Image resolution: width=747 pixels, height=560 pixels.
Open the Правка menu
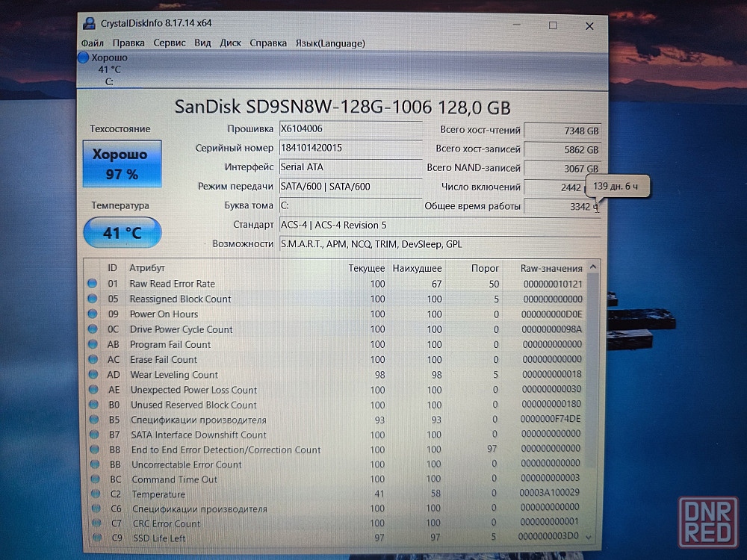(x=128, y=43)
